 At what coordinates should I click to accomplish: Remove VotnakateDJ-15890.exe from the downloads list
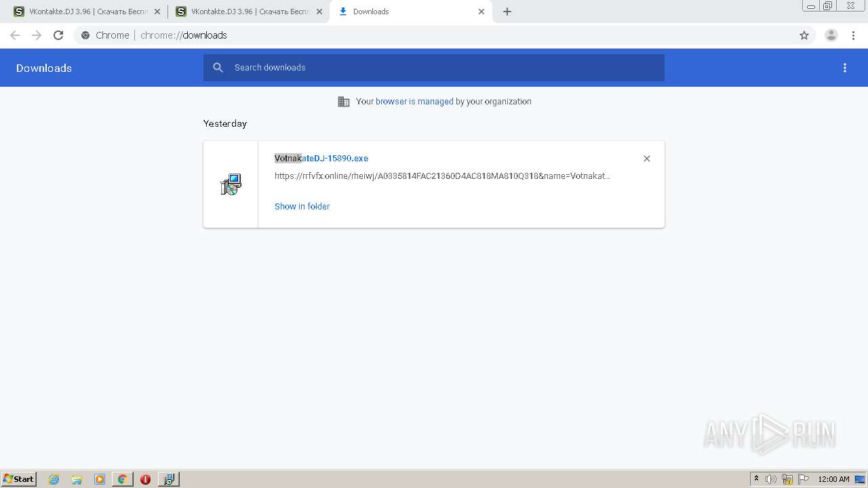coord(647,159)
